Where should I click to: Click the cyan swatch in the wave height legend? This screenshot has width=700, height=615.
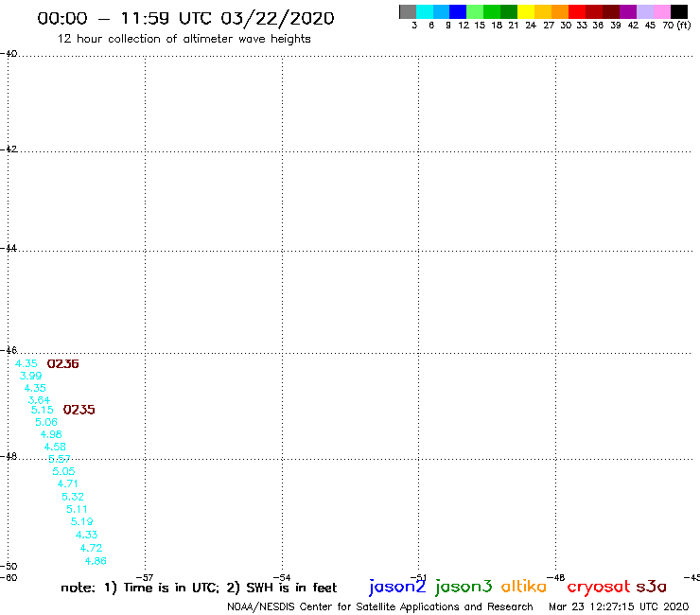point(425,11)
